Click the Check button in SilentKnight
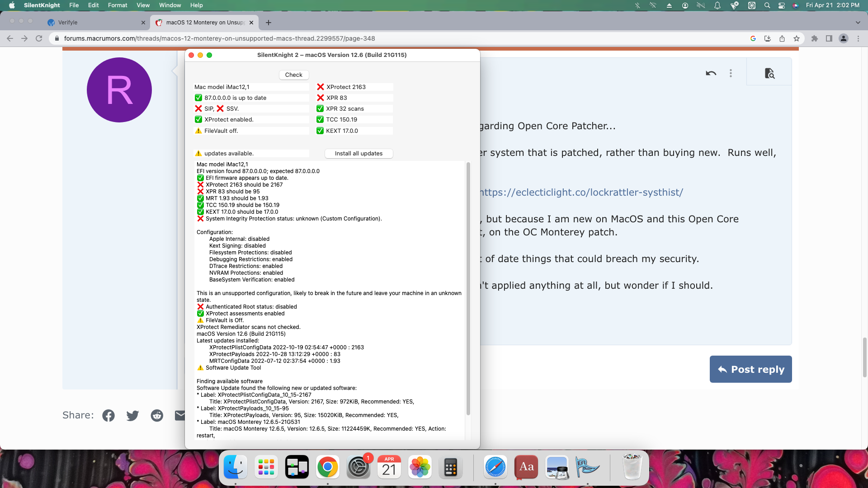The height and width of the screenshot is (488, 868). pyautogui.click(x=293, y=75)
